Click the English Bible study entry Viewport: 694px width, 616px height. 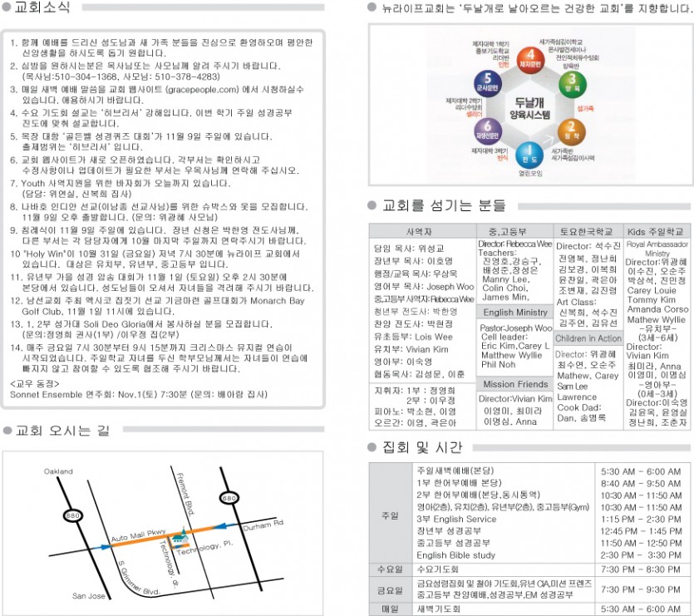(x=456, y=554)
